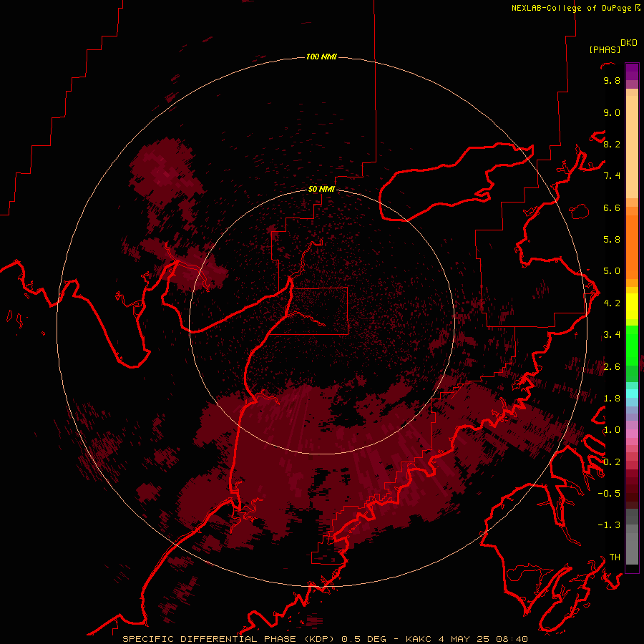This screenshot has width=644, height=644.
Task: Click the 9.8 colorbar value label
Action: (x=612, y=80)
